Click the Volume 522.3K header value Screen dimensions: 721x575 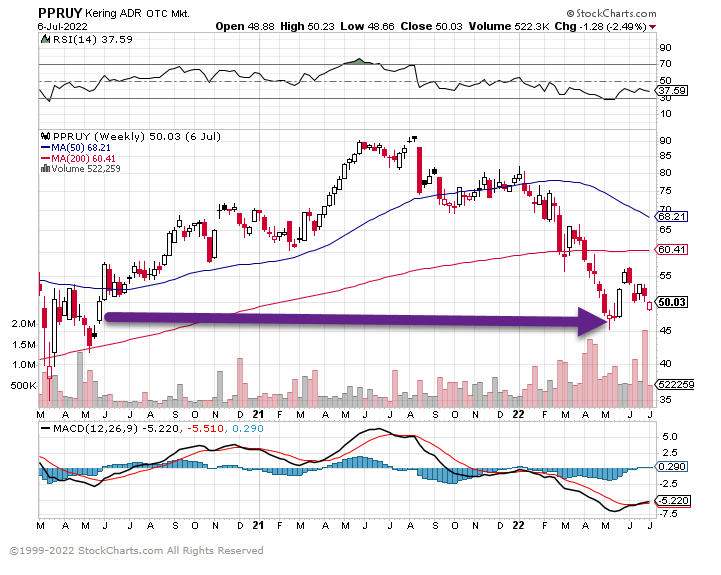tap(509, 27)
